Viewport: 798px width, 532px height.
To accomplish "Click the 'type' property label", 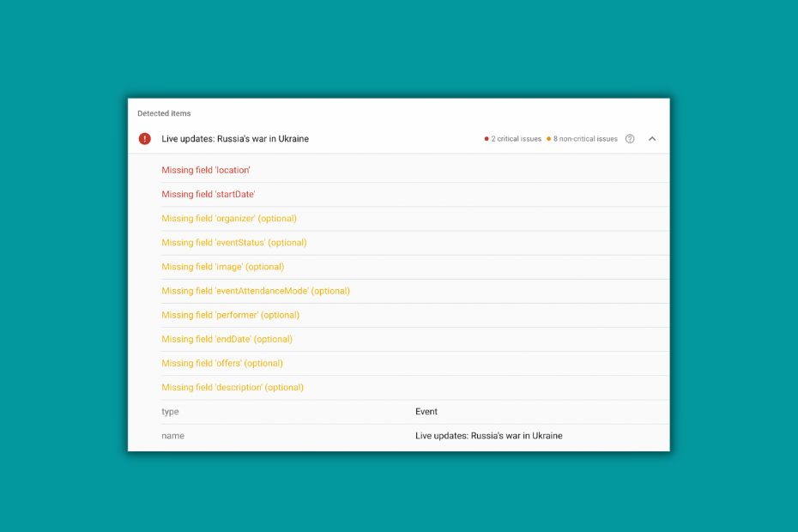I will point(170,412).
